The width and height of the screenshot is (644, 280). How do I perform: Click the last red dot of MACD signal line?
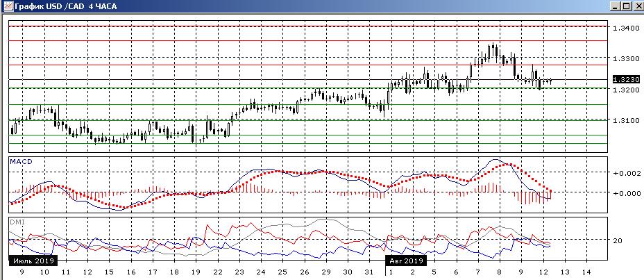[549, 191]
